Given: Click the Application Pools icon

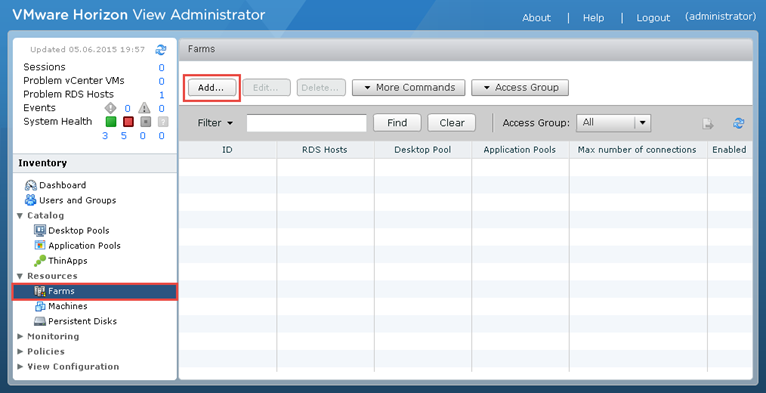Looking at the screenshot, I should pyautogui.click(x=40, y=245).
